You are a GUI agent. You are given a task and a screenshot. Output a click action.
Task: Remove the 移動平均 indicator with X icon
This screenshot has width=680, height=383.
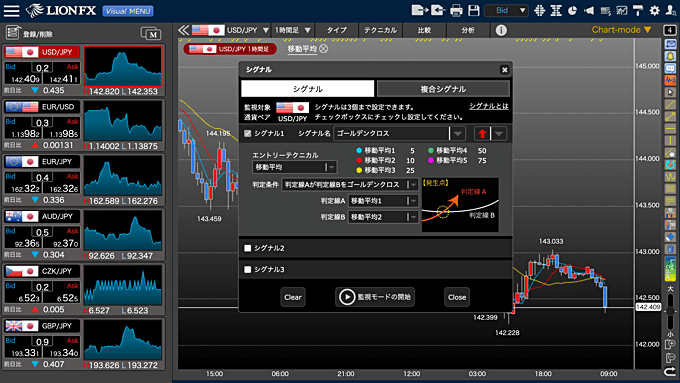click(x=324, y=49)
